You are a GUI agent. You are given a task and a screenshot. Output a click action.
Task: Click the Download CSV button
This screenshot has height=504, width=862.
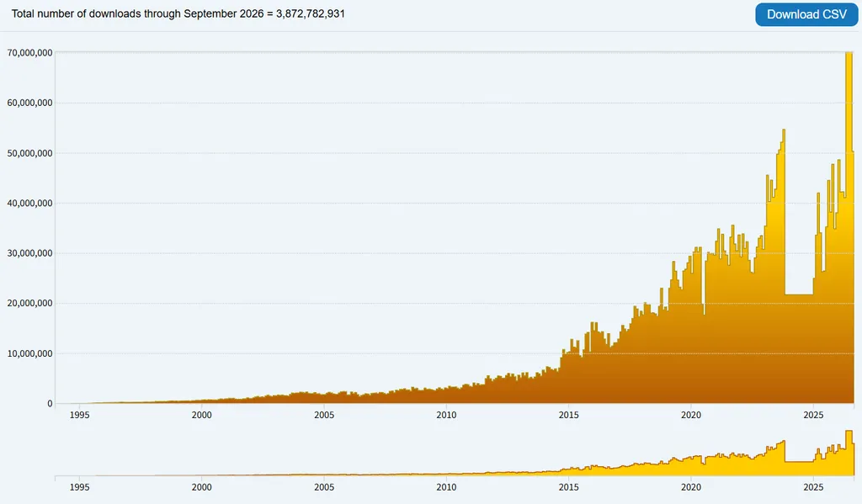coord(806,14)
